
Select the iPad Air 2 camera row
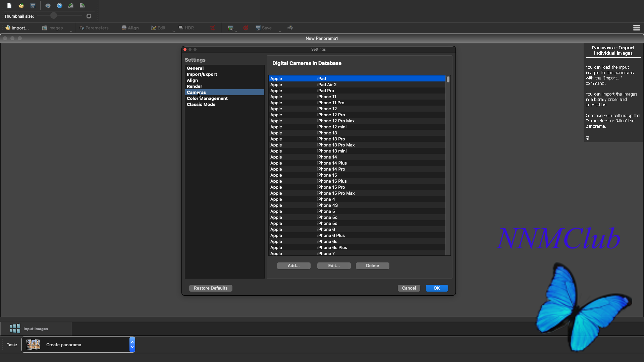point(357,84)
